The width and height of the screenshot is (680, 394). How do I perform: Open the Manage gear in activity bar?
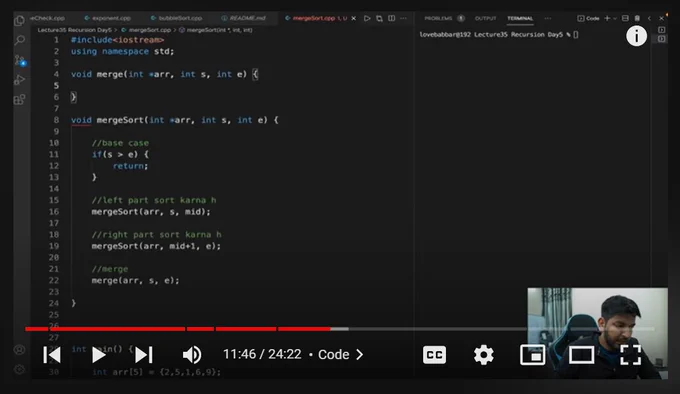point(20,369)
